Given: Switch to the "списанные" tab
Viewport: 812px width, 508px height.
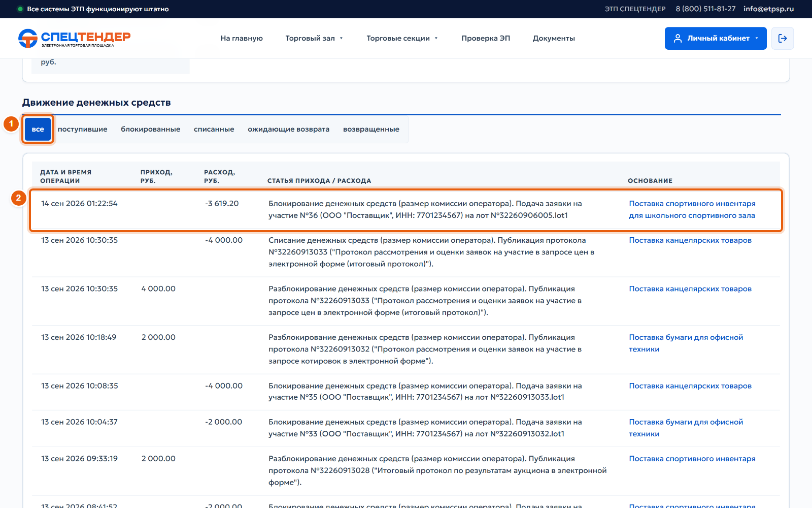Looking at the screenshot, I should click(214, 130).
